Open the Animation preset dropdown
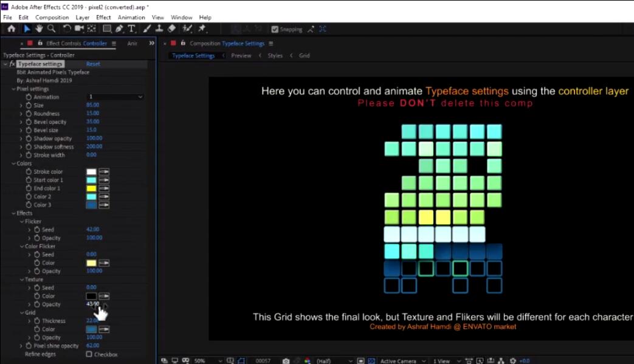Image resolution: width=634 pixels, height=364 pixels. [x=115, y=97]
